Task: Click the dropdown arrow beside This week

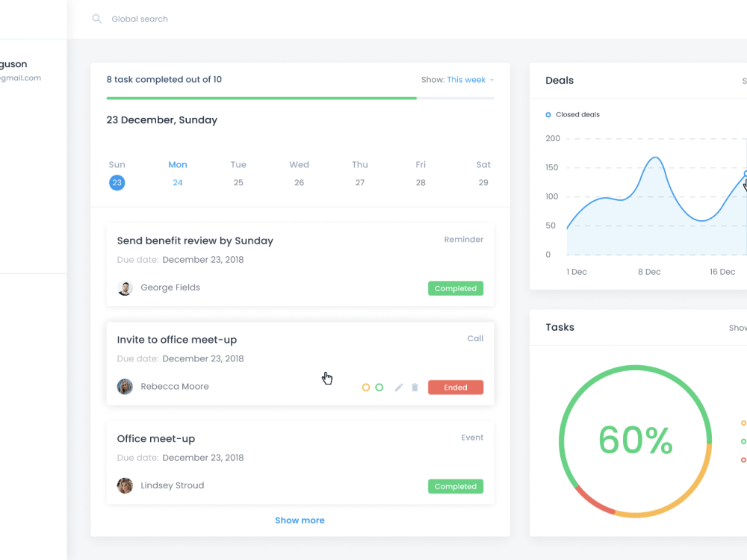Action: 492,80
